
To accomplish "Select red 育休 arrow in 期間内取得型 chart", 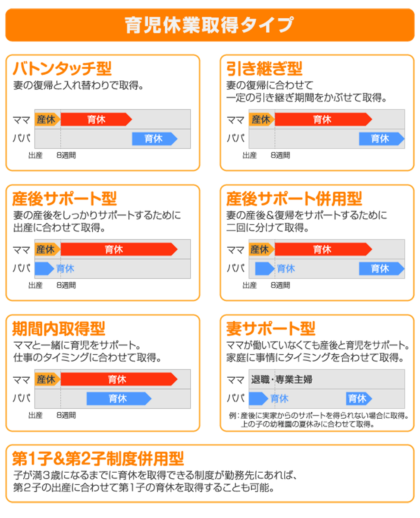I will (x=119, y=379).
